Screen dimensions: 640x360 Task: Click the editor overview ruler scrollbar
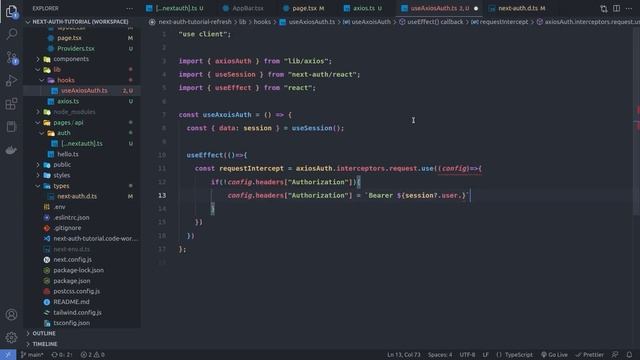[637, 122]
